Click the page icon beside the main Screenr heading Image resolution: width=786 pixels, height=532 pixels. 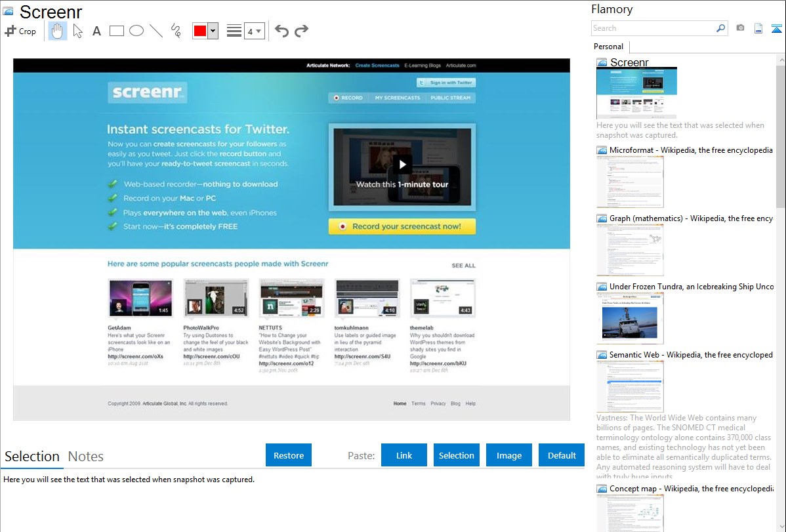(8, 11)
